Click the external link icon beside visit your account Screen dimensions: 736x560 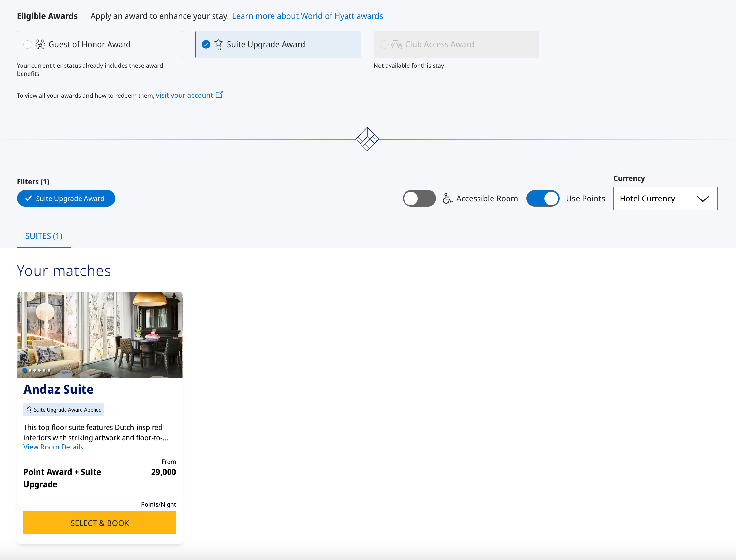tap(219, 95)
